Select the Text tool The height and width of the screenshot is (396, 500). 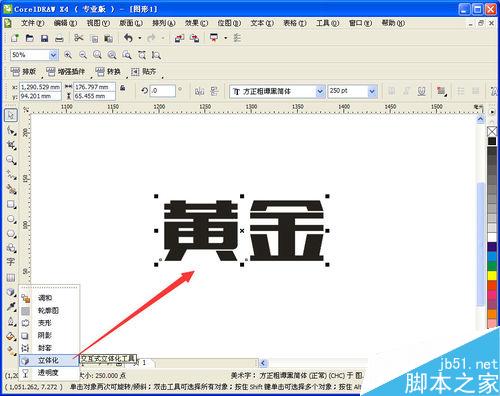(11, 262)
